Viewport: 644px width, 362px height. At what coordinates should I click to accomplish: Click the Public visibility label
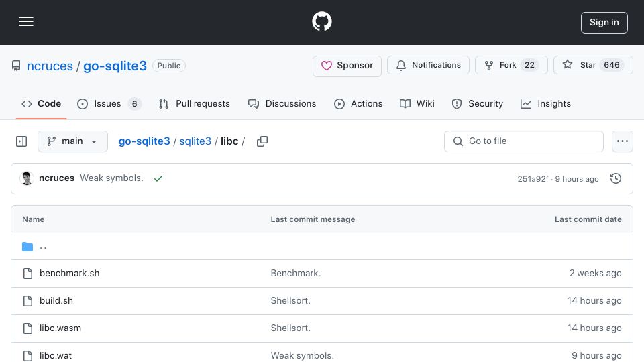[169, 66]
